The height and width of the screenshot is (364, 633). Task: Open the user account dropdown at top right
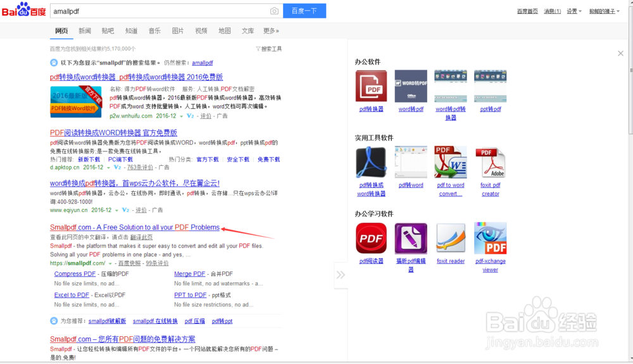pyautogui.click(x=605, y=11)
